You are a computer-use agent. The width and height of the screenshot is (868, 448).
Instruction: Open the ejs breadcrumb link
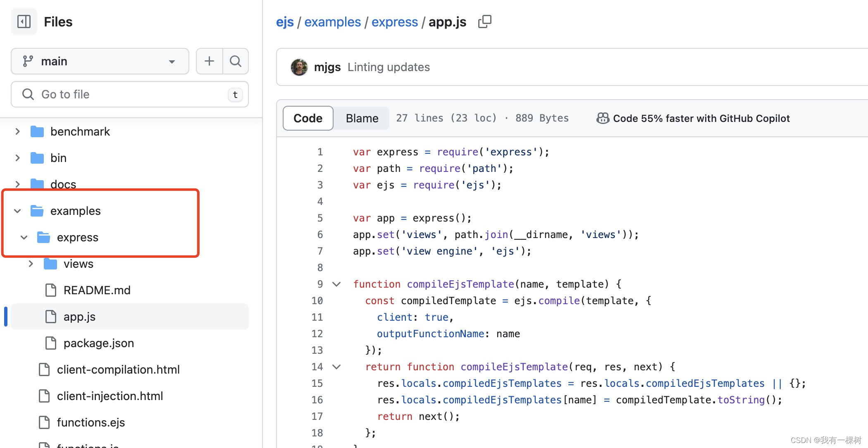click(285, 22)
